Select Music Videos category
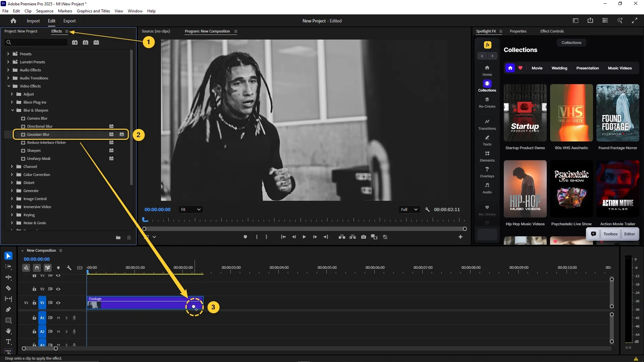This screenshot has width=644, height=362. pos(620,68)
